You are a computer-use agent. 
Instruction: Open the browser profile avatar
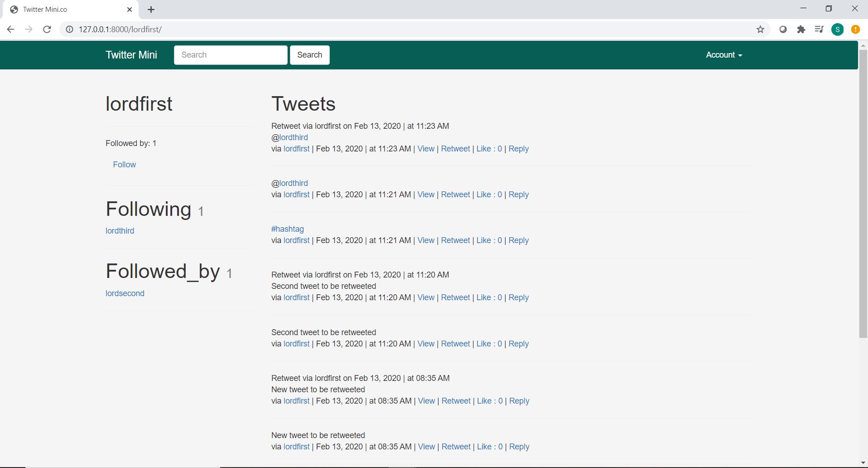tap(838, 29)
